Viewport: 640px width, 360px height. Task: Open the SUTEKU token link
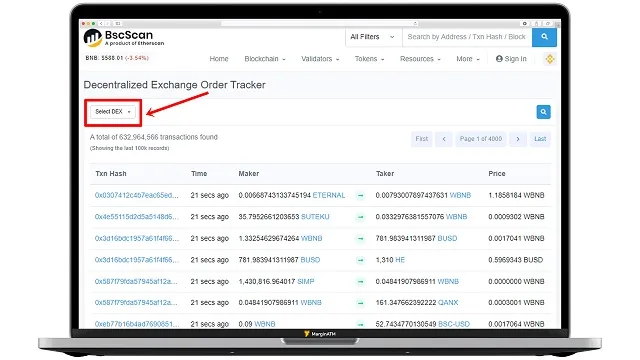[315, 217]
